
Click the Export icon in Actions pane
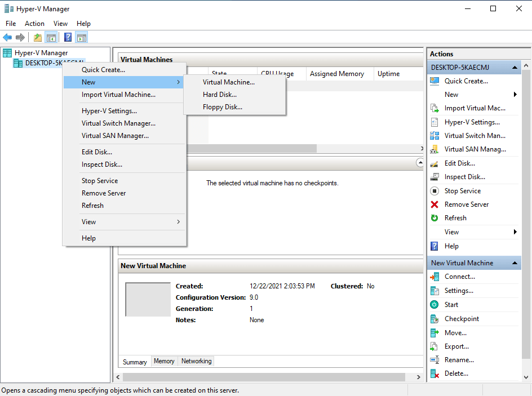(435, 346)
